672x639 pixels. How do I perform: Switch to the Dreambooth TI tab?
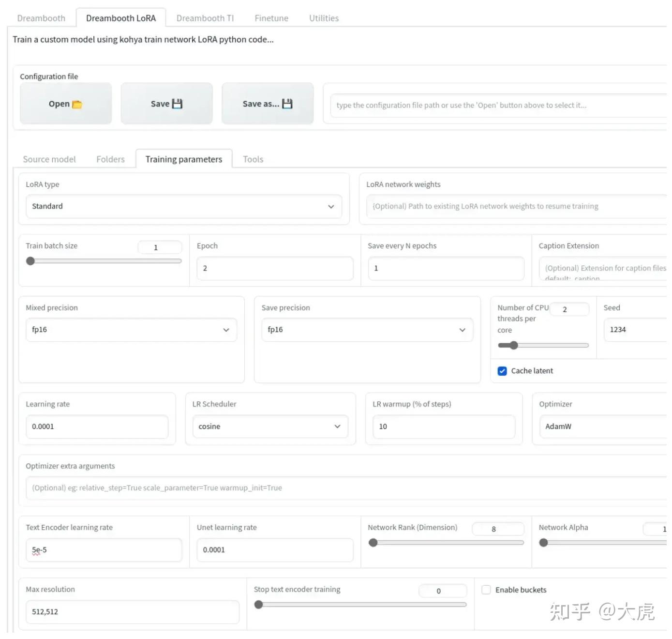(x=205, y=18)
